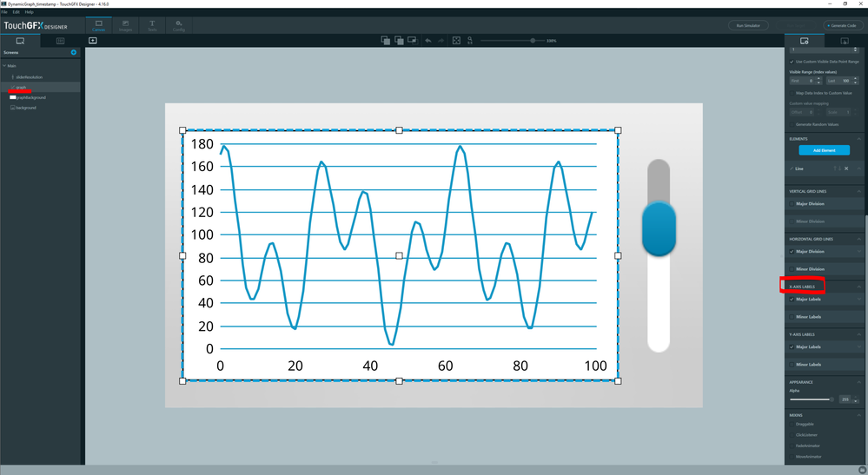
Task: Open the File menu
Action: (x=4, y=11)
